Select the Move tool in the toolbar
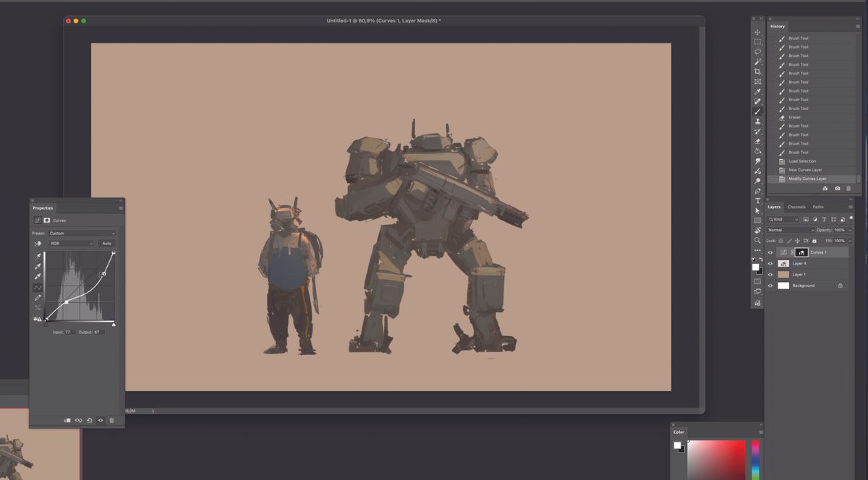 click(x=757, y=32)
